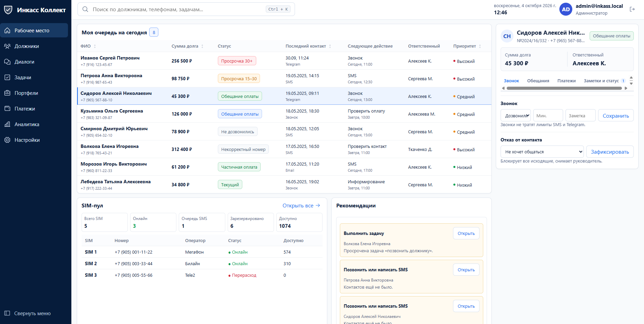Viewport: 644px width, 324px height.
Task: Select the Смирнов Дмитрий Юрьевич row
Action: [284, 132]
